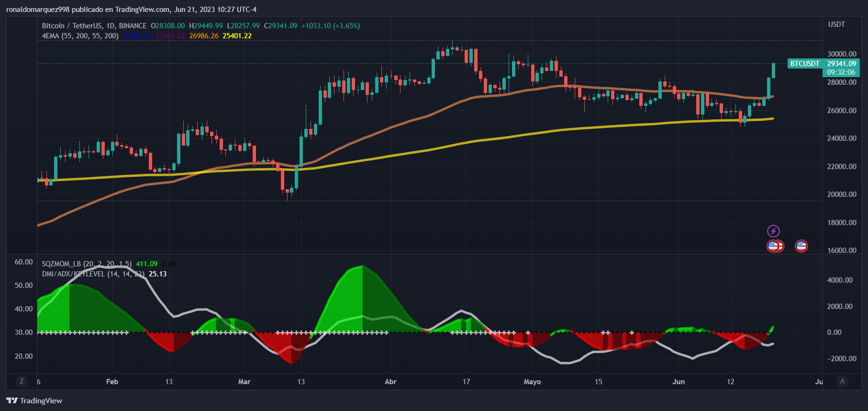Image resolution: width=868 pixels, height=411 pixels.
Task: Click the yellow EMA value 25401.22
Action: [x=237, y=36]
